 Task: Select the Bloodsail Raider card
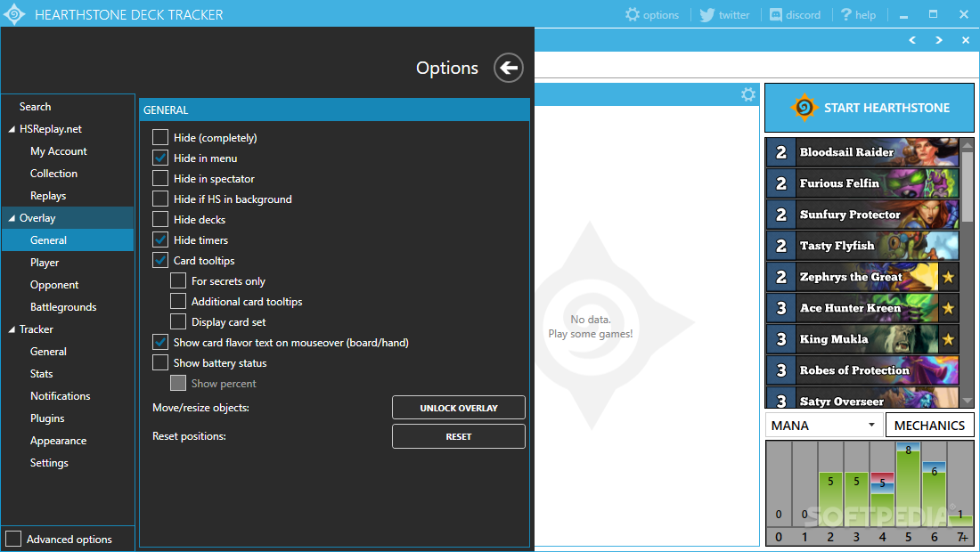pos(862,151)
